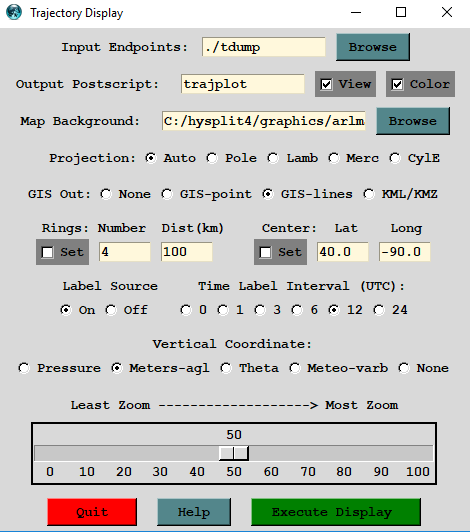This screenshot has width=470, height=532.
Task: Choose KML/KMZ GIS output
Action: [x=400, y=194]
